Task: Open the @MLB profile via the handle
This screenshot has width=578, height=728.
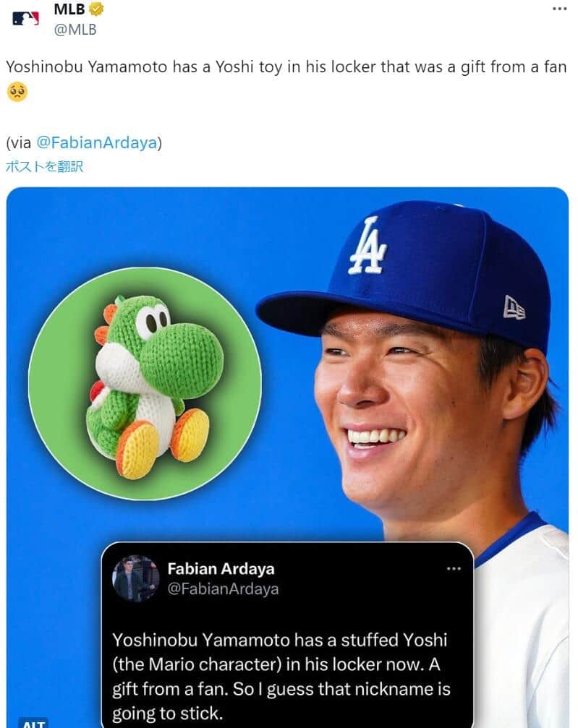Action: click(75, 30)
